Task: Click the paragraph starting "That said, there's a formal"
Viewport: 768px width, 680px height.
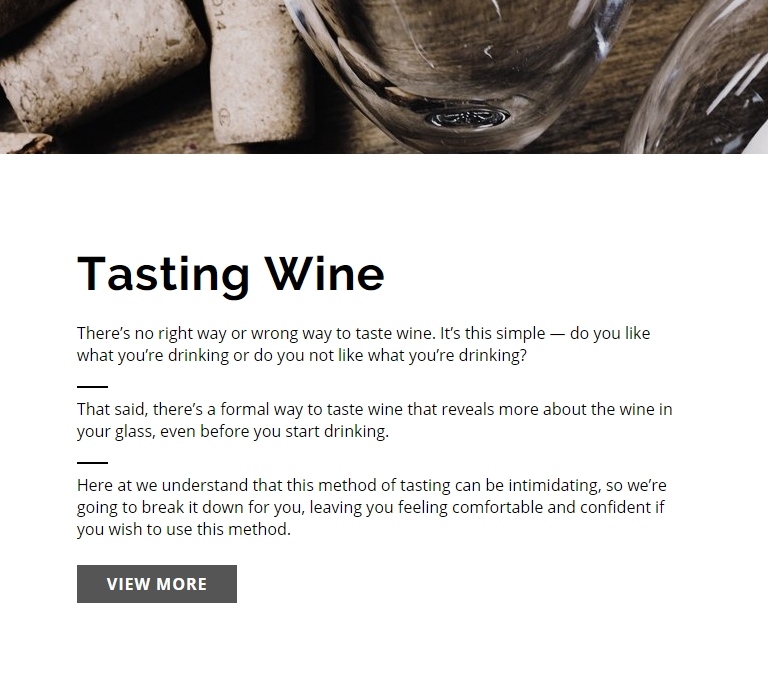Action: pos(375,421)
